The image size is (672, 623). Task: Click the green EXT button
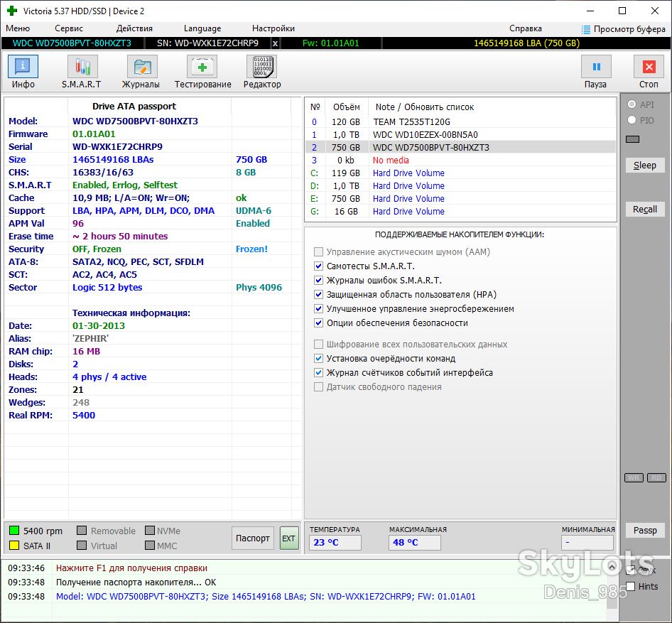click(289, 538)
